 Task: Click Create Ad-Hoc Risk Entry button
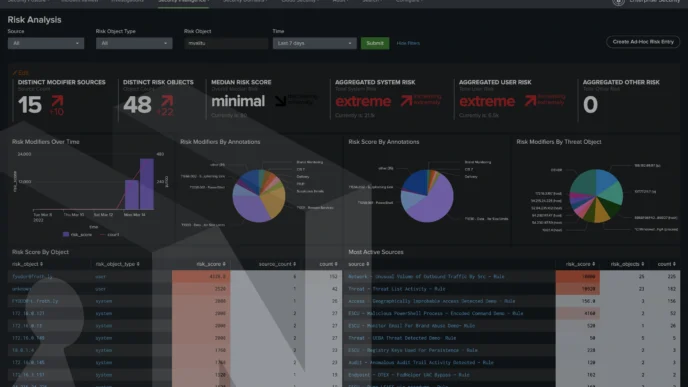pos(643,42)
